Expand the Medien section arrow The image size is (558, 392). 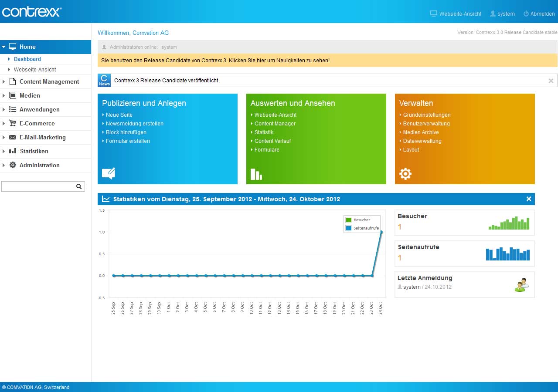pos(3,95)
